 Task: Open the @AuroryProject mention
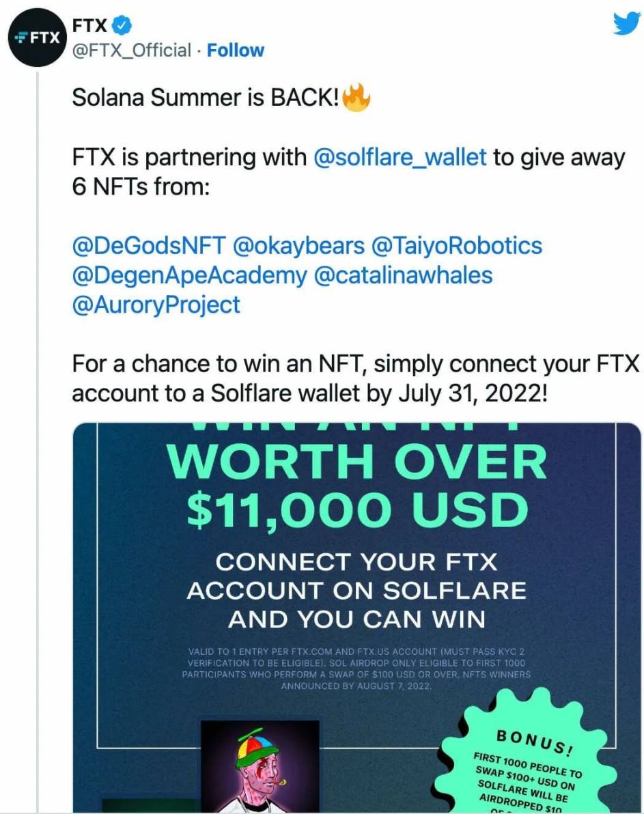click(156, 305)
